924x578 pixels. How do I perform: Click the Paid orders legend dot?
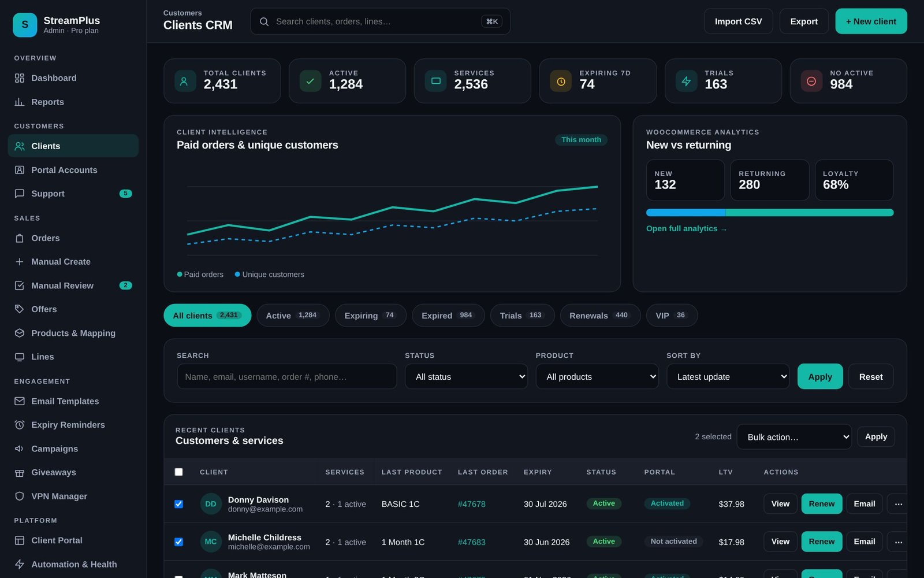(180, 274)
